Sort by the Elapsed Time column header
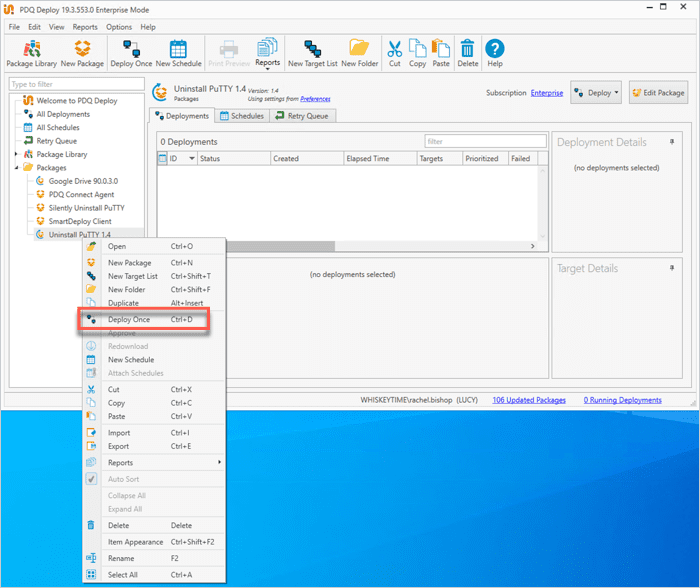The width and height of the screenshot is (700, 588). tap(380, 158)
